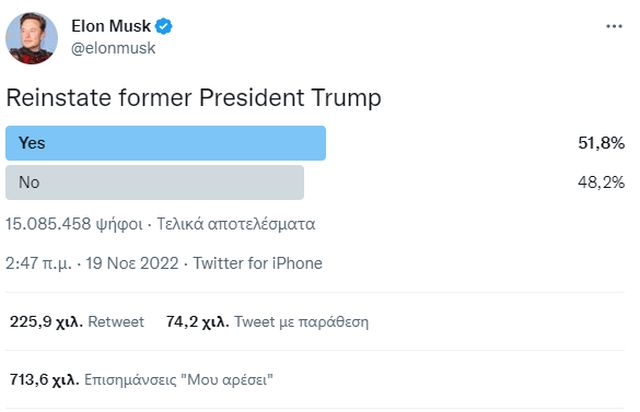This screenshot has width=640, height=412.
Task: Open the @elonmusk handle link
Action: point(114,47)
